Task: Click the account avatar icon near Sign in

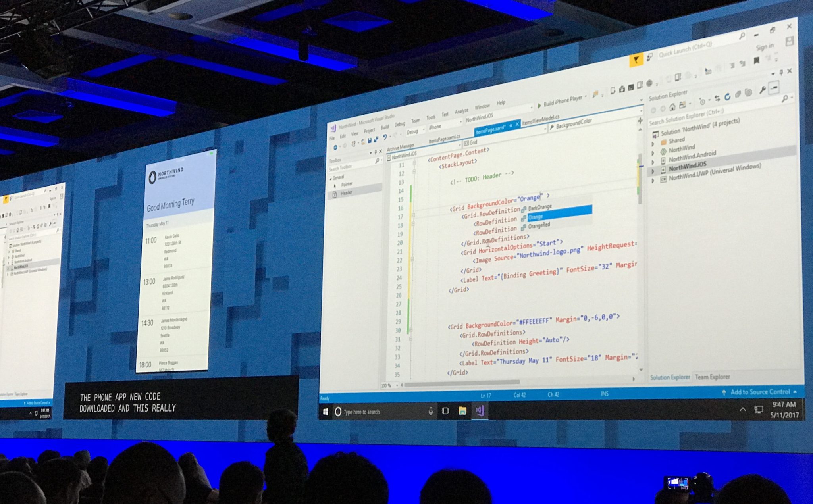Action: click(x=790, y=41)
